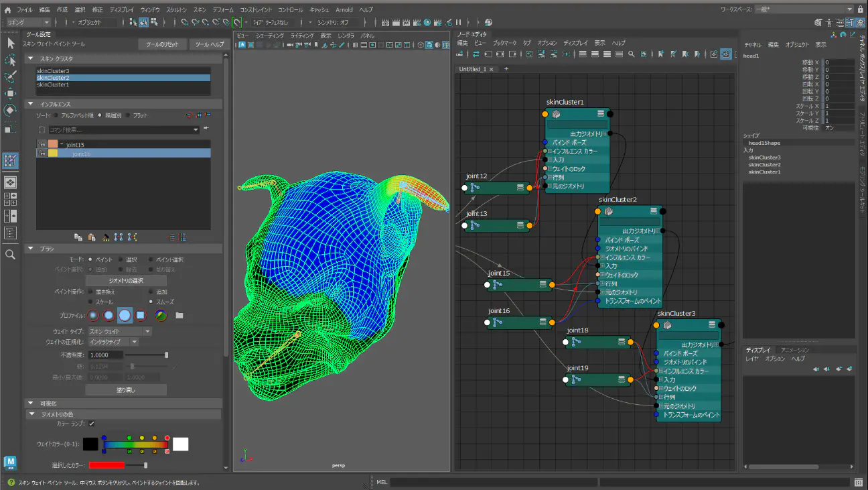Click the joint15 color swatch in influences
868x490 pixels.
[53, 145]
